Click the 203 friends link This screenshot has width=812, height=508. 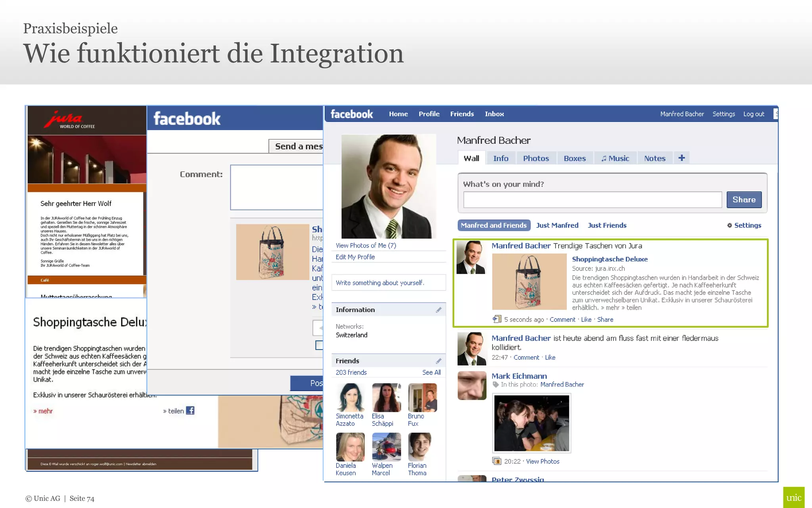tap(351, 372)
